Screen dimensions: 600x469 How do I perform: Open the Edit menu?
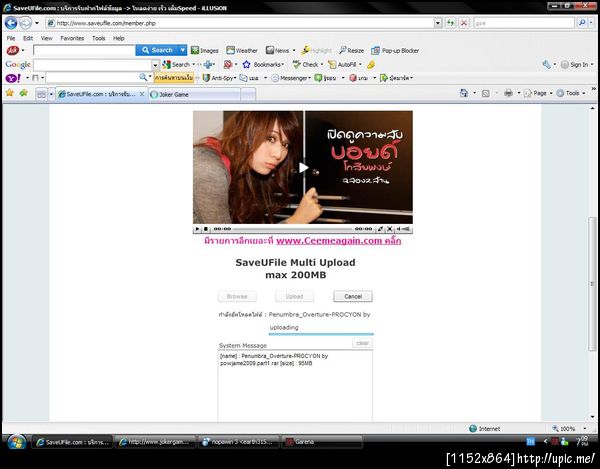(x=28, y=38)
